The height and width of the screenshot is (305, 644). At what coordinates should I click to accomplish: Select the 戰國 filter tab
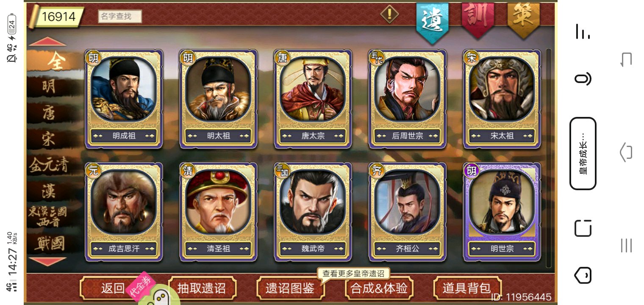click(50, 243)
